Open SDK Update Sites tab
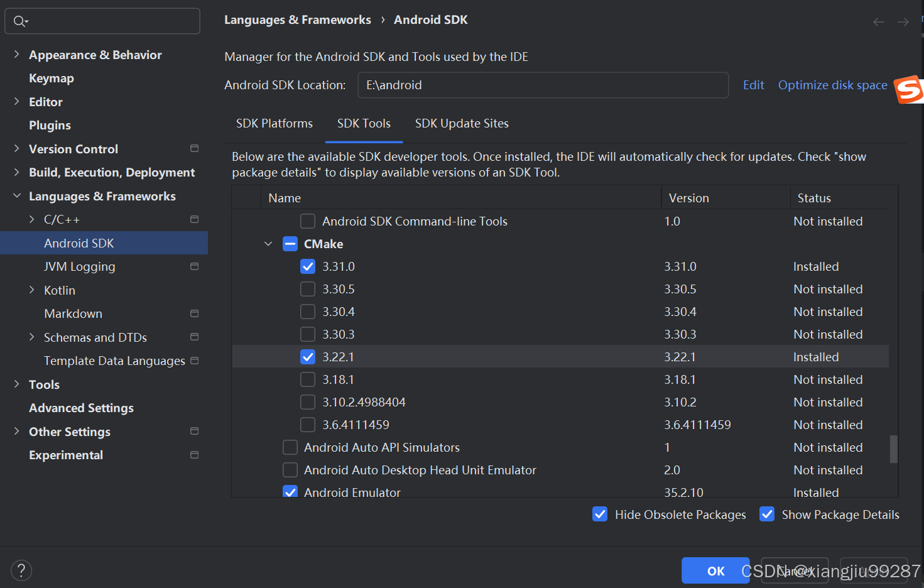The width and height of the screenshot is (924, 588). coord(462,123)
